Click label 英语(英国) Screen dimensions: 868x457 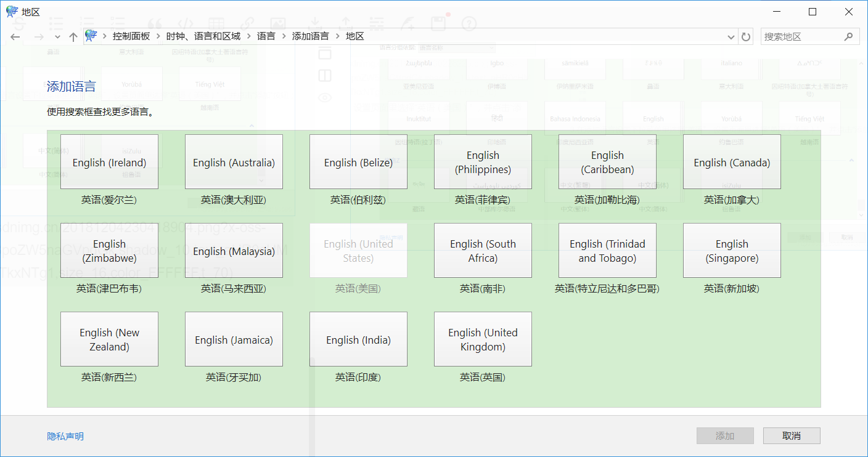click(x=483, y=378)
